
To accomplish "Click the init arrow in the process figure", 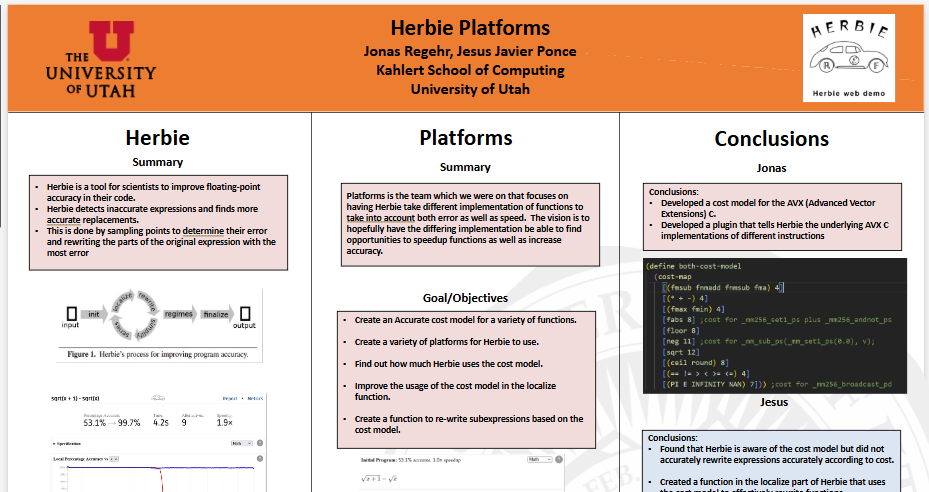I will (x=94, y=314).
